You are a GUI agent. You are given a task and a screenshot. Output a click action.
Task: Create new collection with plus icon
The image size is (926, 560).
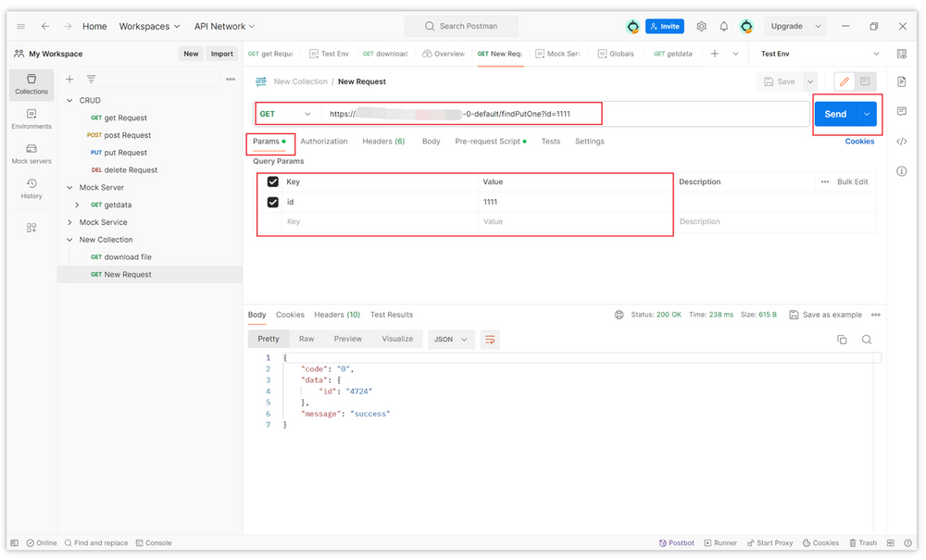pyautogui.click(x=69, y=79)
